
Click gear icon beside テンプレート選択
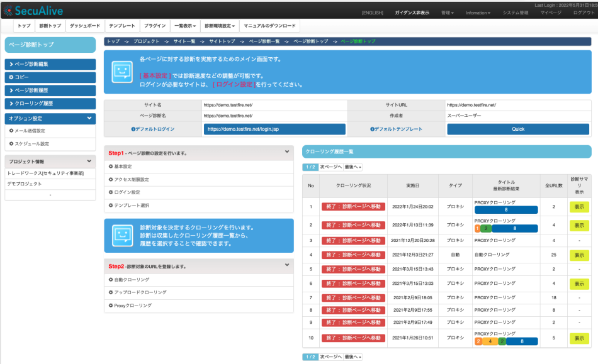(111, 205)
